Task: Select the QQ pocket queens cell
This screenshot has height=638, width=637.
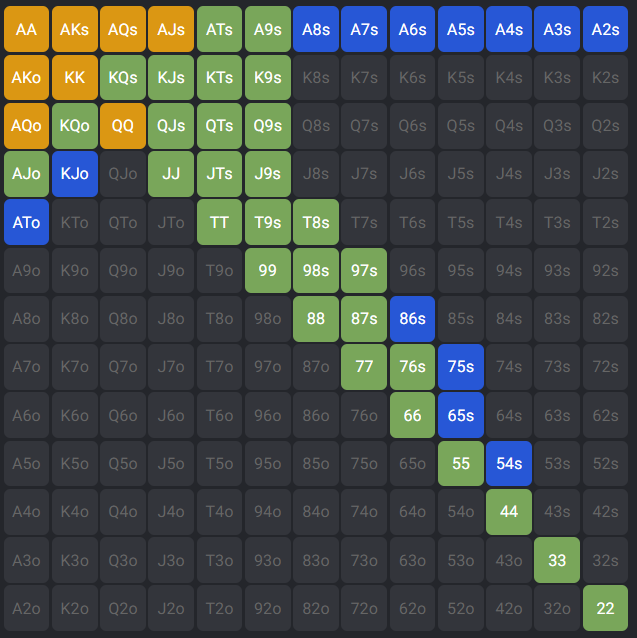Action: coord(123,126)
